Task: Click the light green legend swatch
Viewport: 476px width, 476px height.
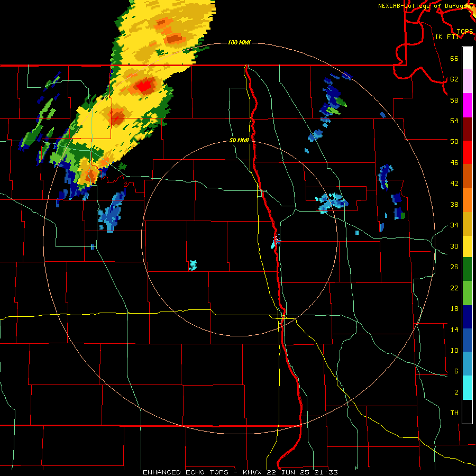Action: pos(467,293)
